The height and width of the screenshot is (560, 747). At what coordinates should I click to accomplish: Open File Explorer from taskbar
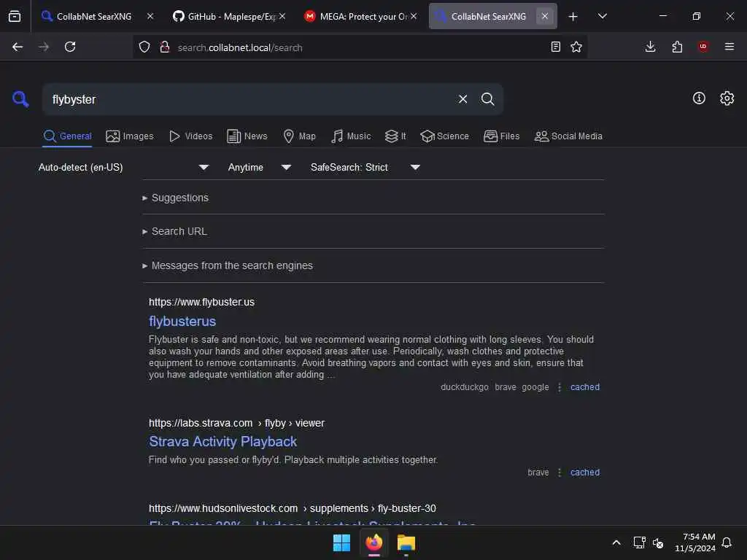pos(406,542)
